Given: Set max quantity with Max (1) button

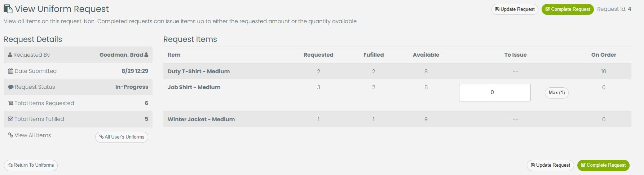Looking at the screenshot, I should point(556,93).
